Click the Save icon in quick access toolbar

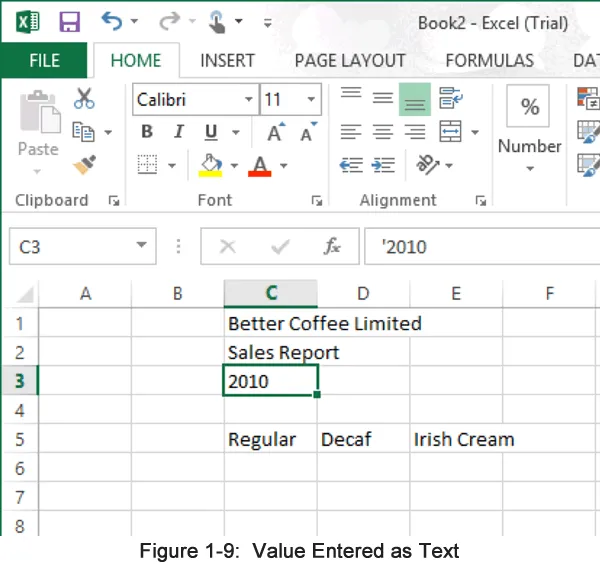69,22
